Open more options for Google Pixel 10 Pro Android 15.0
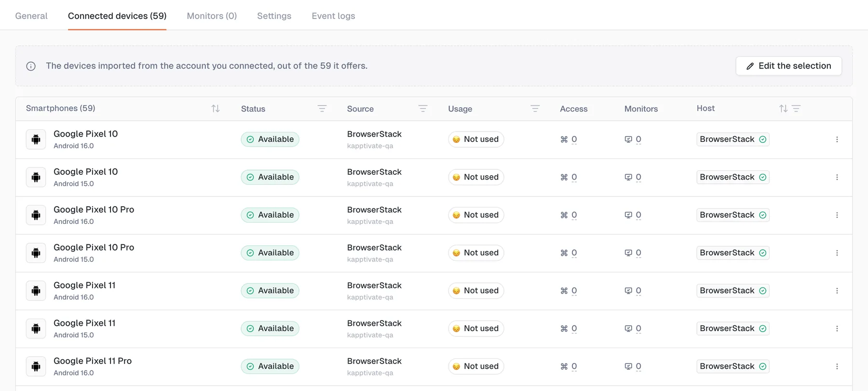 [x=837, y=253]
